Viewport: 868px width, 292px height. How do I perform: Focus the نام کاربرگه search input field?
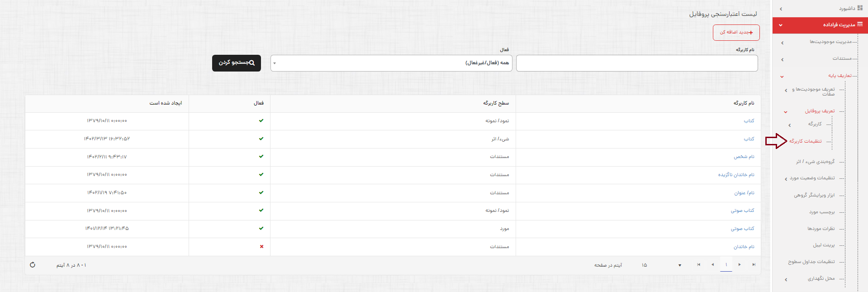click(x=637, y=63)
